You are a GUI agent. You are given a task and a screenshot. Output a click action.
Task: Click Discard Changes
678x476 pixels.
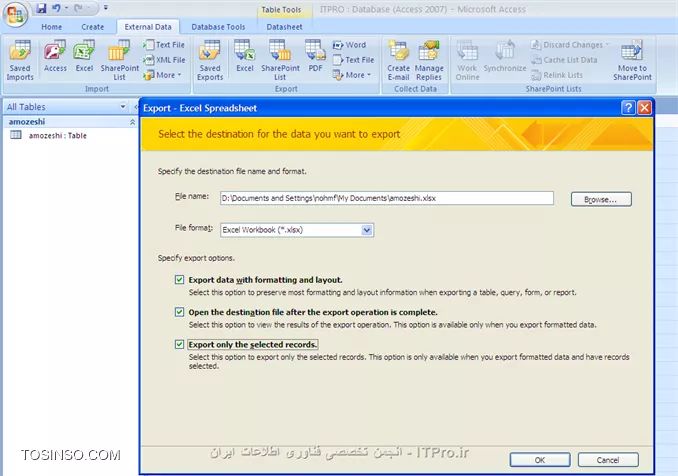pos(569,45)
